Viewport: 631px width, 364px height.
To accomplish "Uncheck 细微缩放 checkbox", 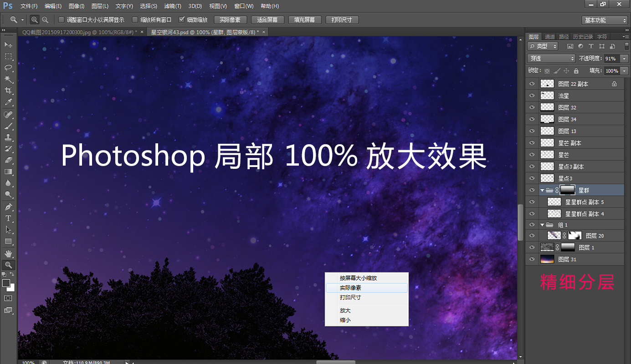I will click(x=182, y=20).
